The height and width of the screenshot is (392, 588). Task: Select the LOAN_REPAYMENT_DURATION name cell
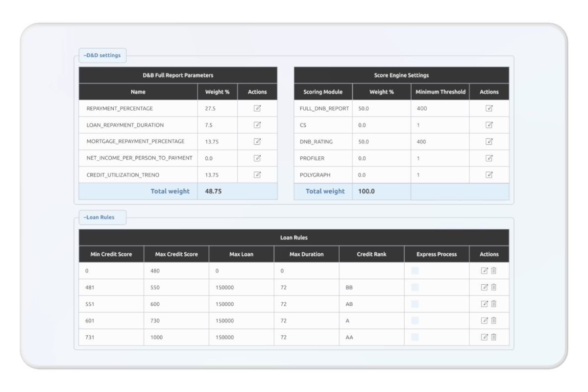point(139,125)
